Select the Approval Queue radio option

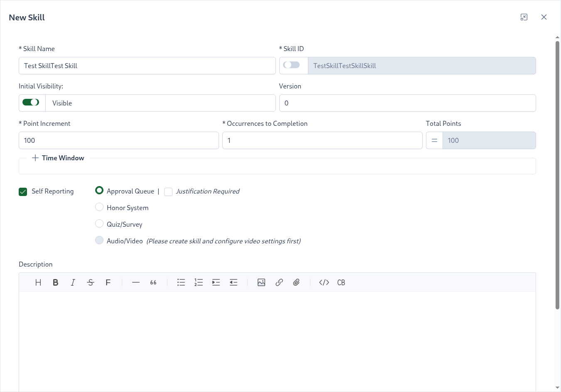(x=99, y=190)
